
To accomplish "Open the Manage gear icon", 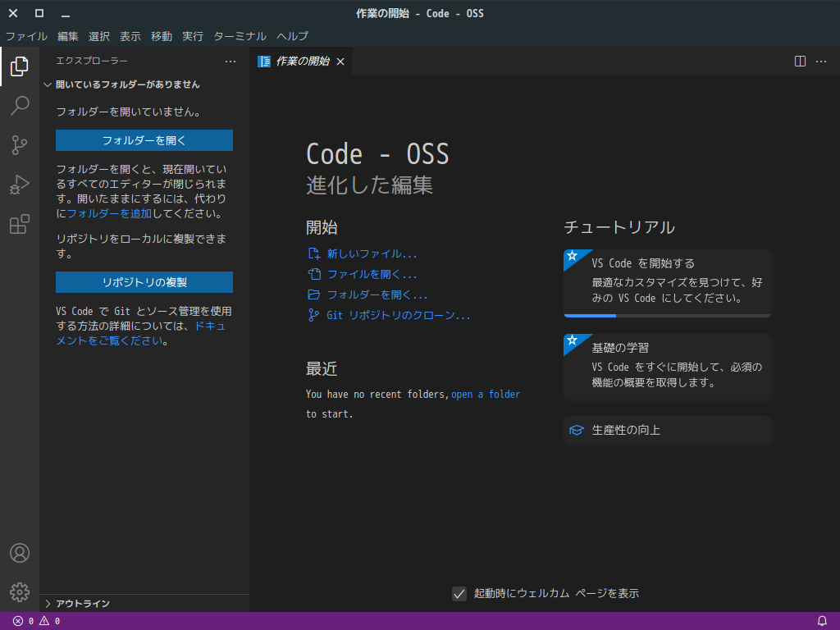I will pyautogui.click(x=20, y=592).
